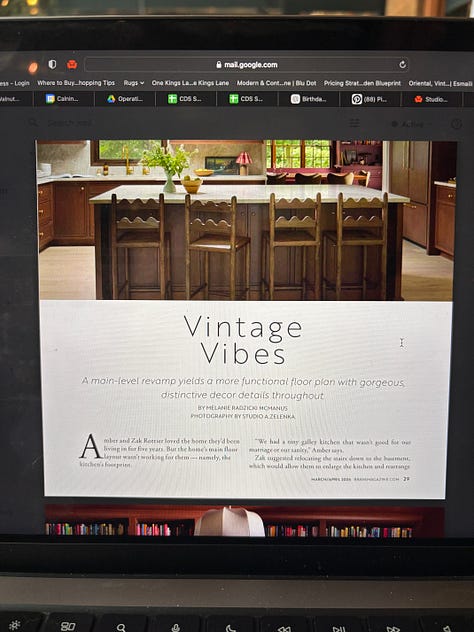This screenshot has height=632, width=474.
Task: Reload the page with the refresh button
Action: 402,64
